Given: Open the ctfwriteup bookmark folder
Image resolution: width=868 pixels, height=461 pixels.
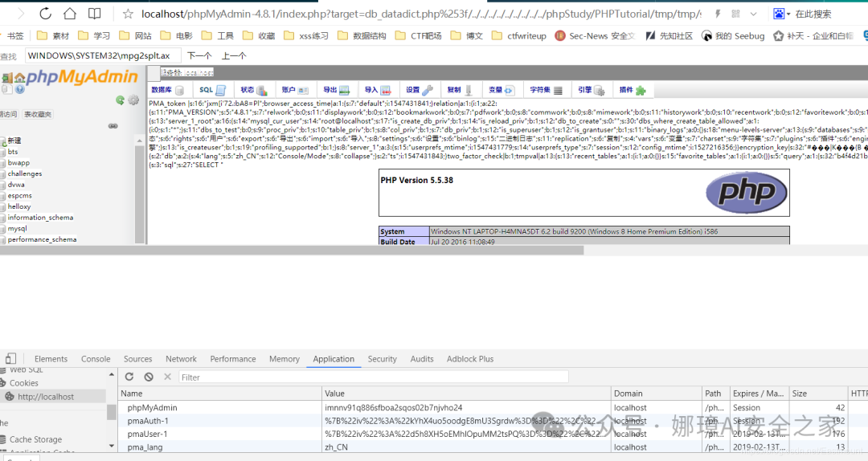Looking at the screenshot, I should (518, 36).
